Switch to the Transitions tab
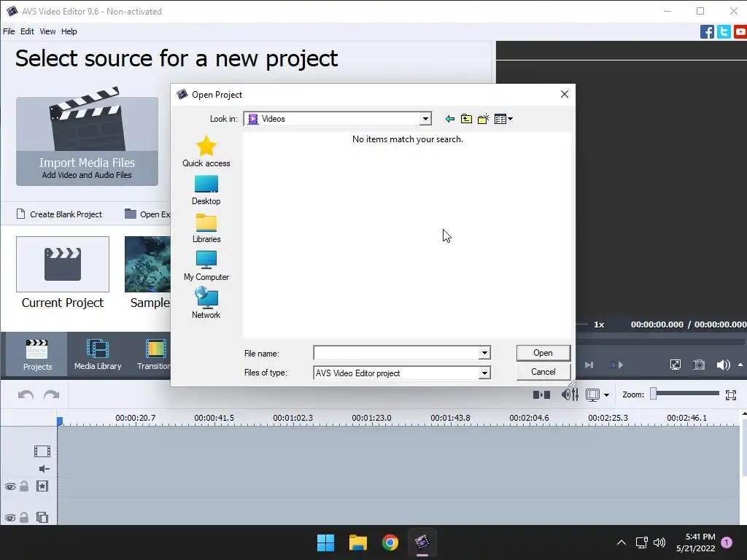747x560 pixels. tap(153, 354)
